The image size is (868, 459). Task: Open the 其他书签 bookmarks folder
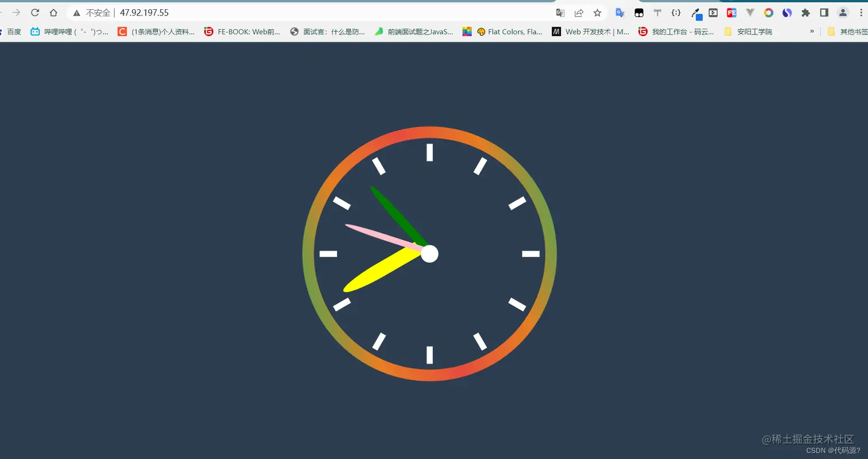(x=847, y=32)
